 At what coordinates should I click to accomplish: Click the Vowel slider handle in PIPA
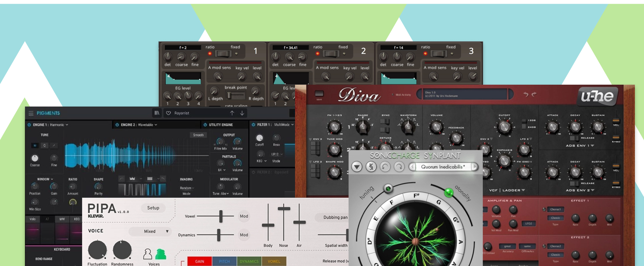221,216
